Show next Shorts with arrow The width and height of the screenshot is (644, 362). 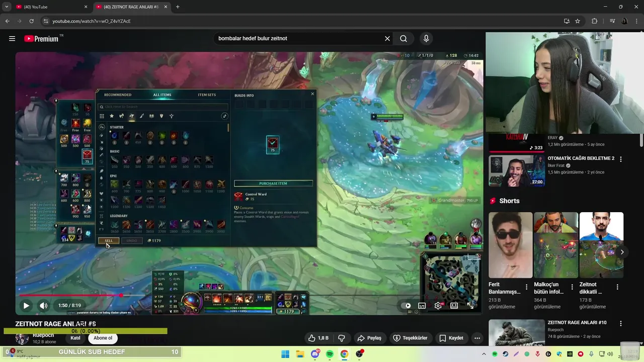point(622,252)
